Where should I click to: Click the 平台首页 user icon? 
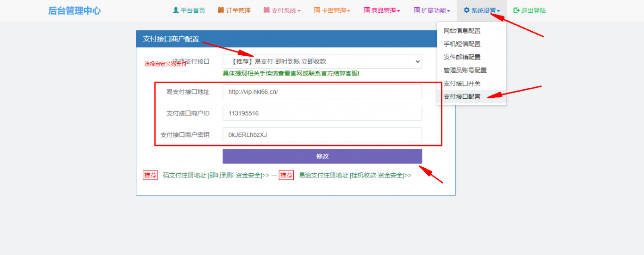176,10
